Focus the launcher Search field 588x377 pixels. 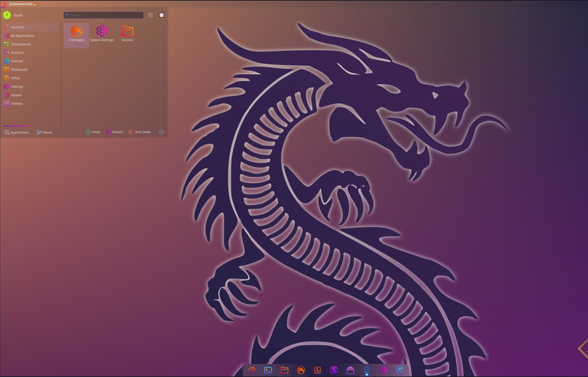104,15
